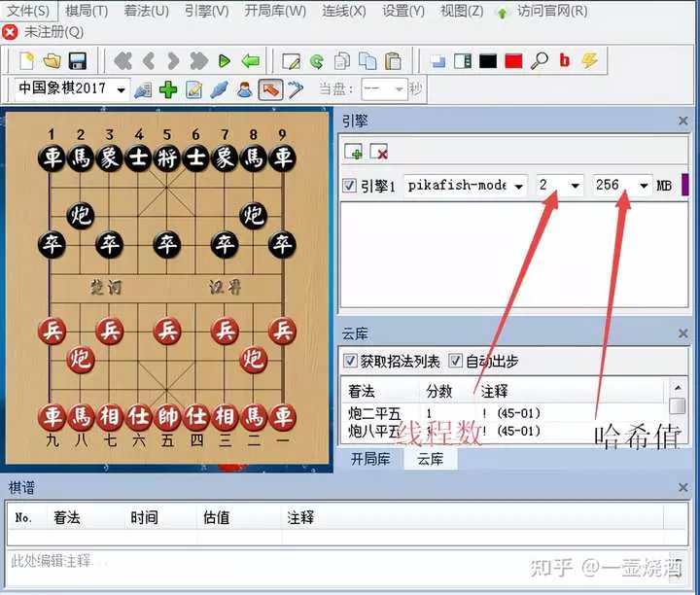Toggle the 引擎1 checkbox

pyautogui.click(x=349, y=186)
